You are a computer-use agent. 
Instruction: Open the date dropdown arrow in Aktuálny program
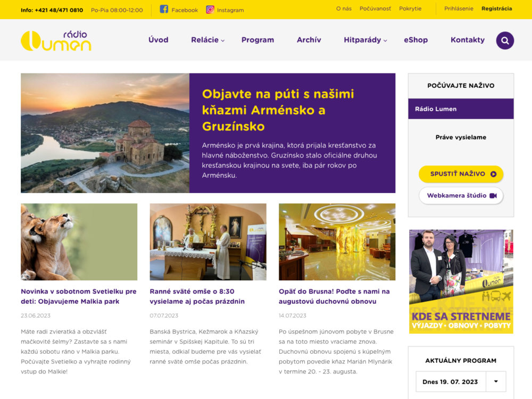(496, 381)
